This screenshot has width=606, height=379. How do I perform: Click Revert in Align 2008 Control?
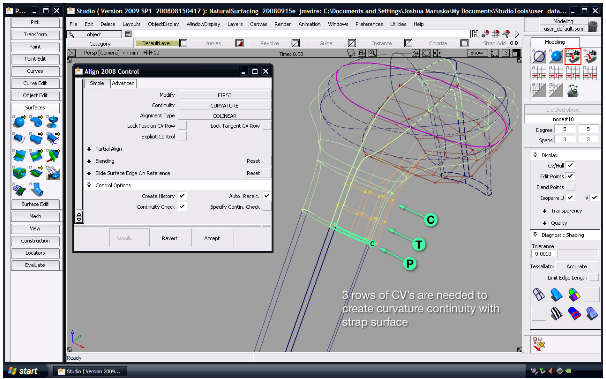point(169,238)
